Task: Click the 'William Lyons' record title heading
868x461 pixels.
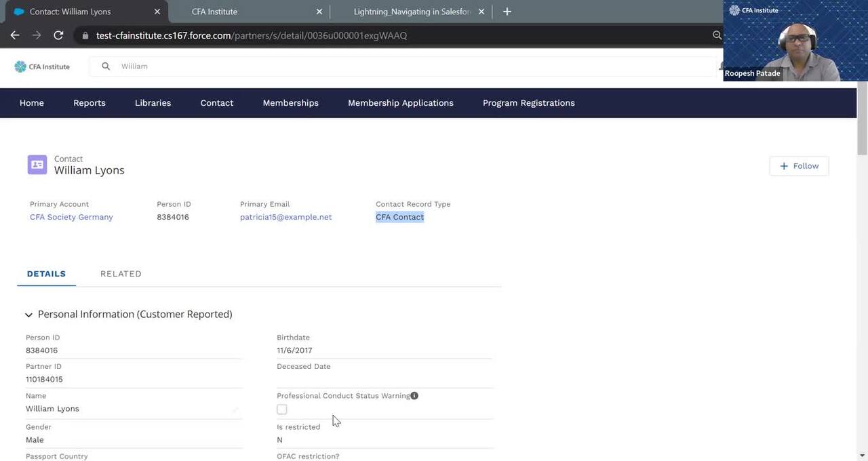Action: pos(90,170)
